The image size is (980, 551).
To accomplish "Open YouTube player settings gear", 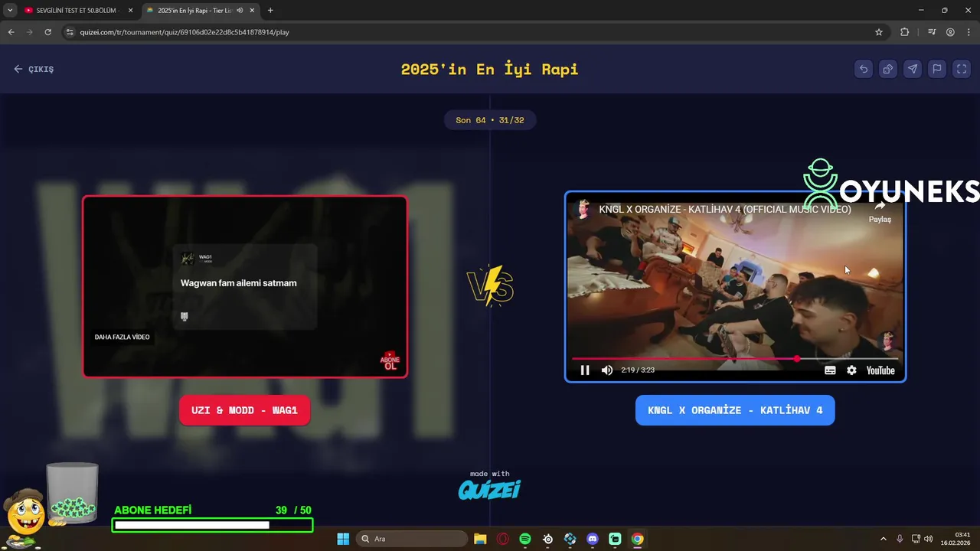I will [851, 370].
